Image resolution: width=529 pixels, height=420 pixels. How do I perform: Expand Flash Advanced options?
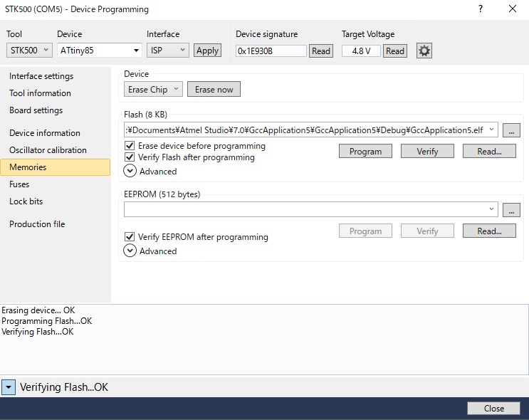coord(130,171)
